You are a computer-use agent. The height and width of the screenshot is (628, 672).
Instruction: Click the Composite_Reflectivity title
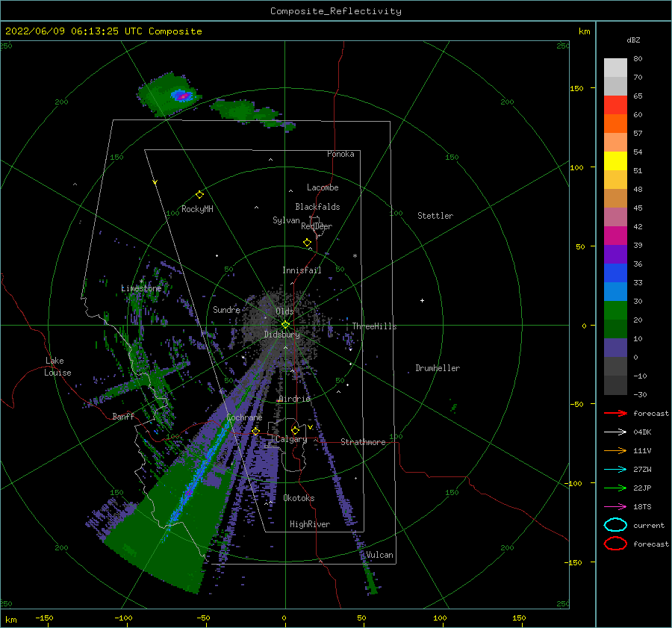(x=336, y=11)
